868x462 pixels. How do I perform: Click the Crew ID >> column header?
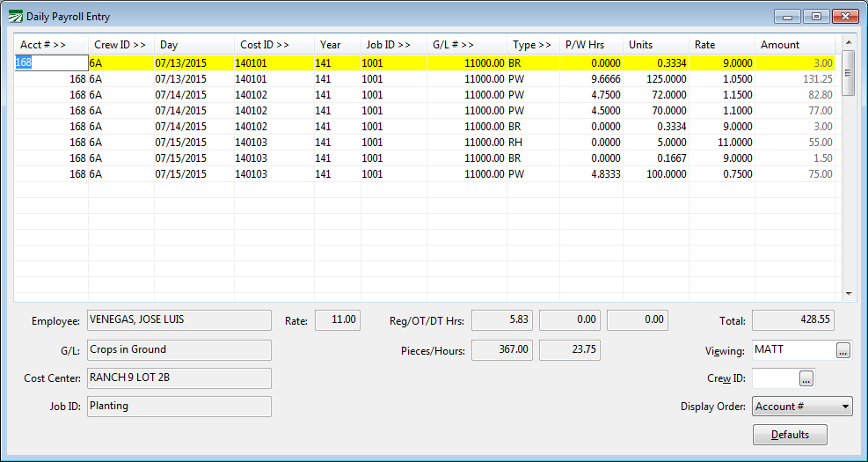click(x=120, y=45)
